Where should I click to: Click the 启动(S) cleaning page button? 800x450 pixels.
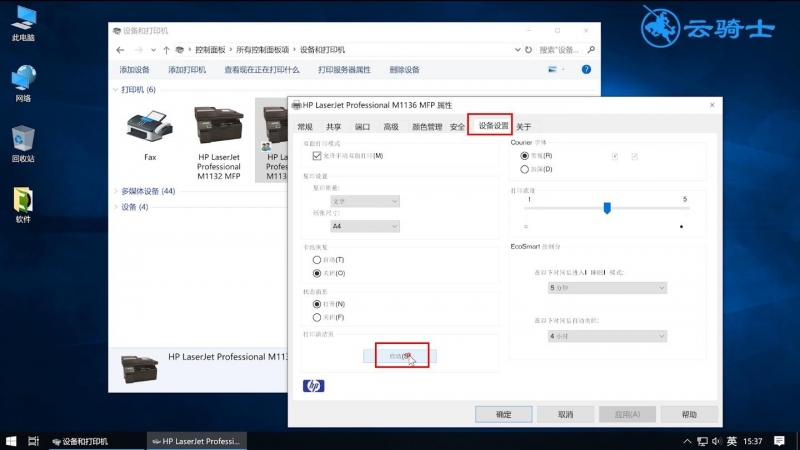pos(400,356)
